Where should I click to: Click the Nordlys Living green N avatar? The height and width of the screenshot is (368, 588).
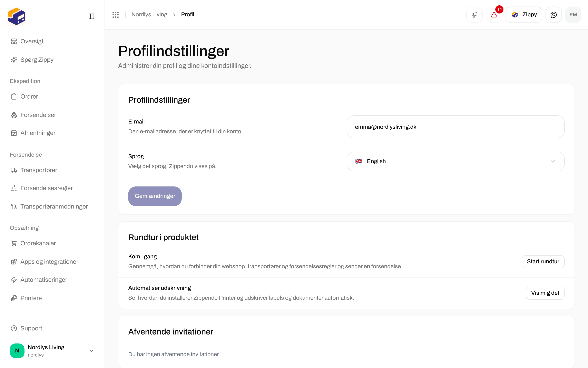coord(17,351)
